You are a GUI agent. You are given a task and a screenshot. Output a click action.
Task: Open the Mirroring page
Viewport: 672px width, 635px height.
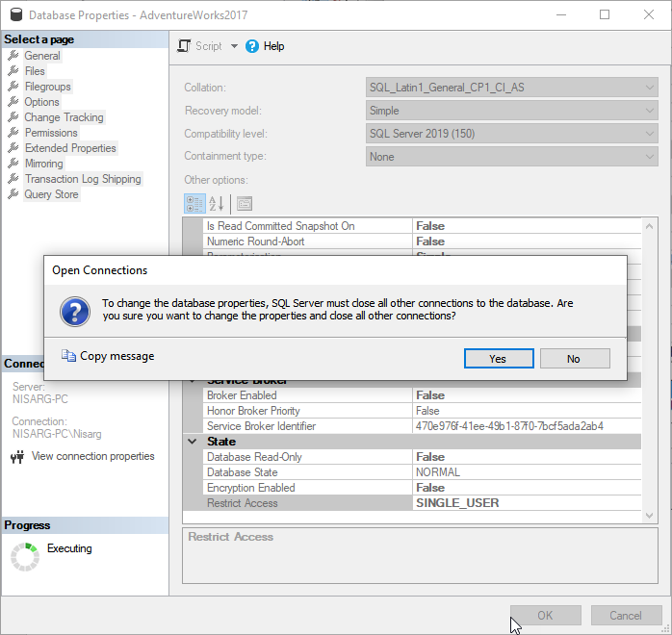coord(43,164)
